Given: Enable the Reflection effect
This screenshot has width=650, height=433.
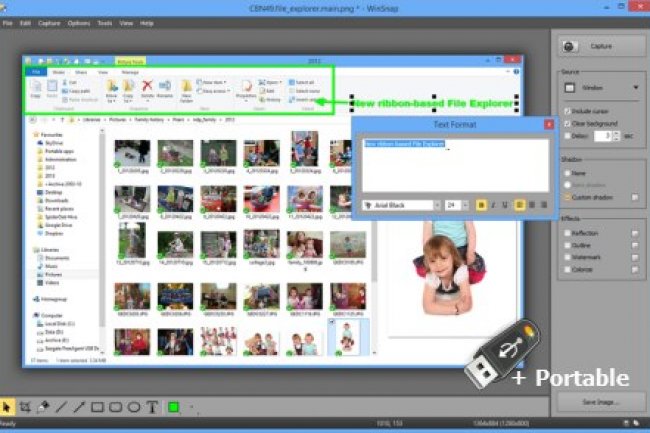Looking at the screenshot, I should coord(568,233).
